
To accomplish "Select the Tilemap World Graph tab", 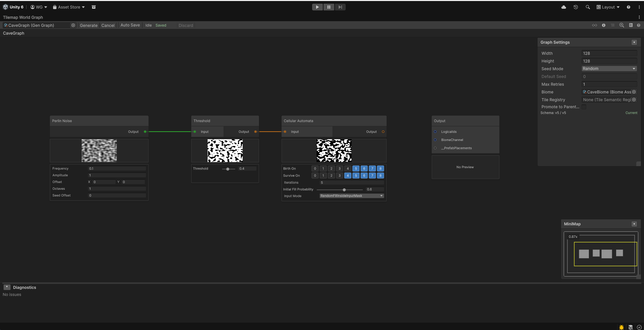I will tap(23, 17).
